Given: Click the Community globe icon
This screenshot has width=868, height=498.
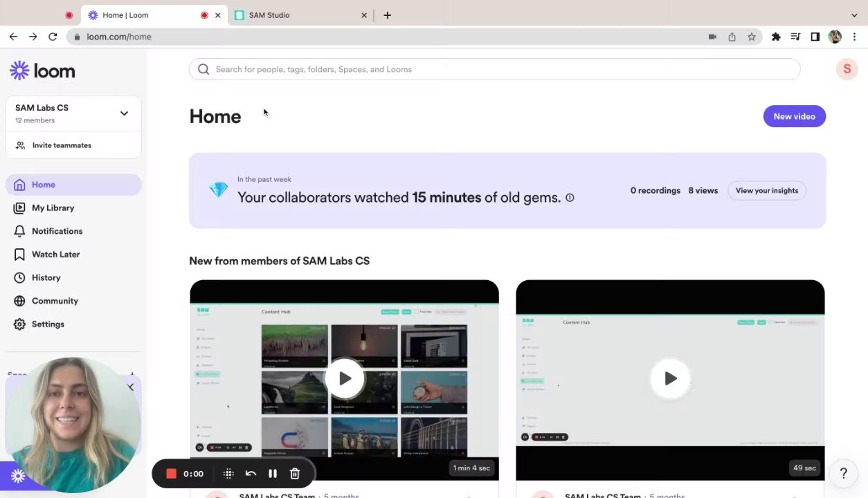Looking at the screenshot, I should pos(19,301).
